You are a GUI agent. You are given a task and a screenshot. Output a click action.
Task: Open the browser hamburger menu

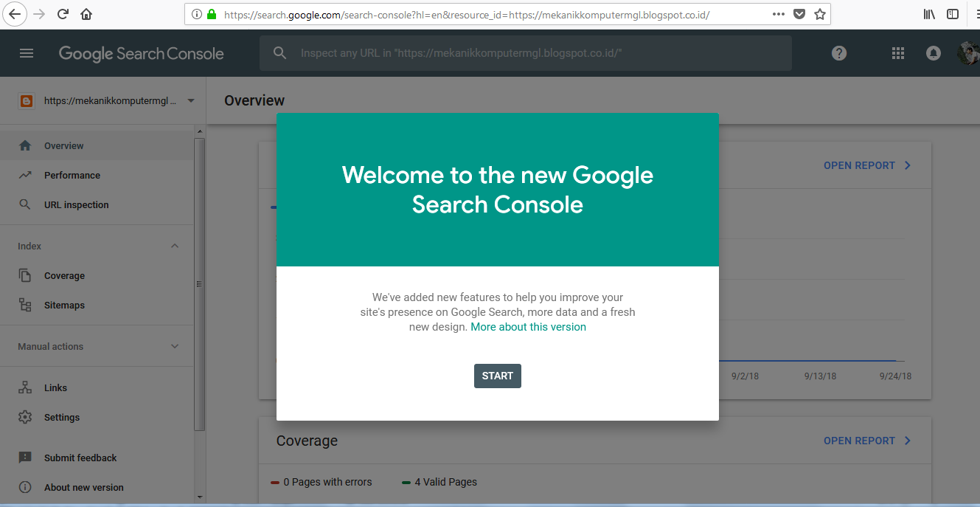(976, 14)
